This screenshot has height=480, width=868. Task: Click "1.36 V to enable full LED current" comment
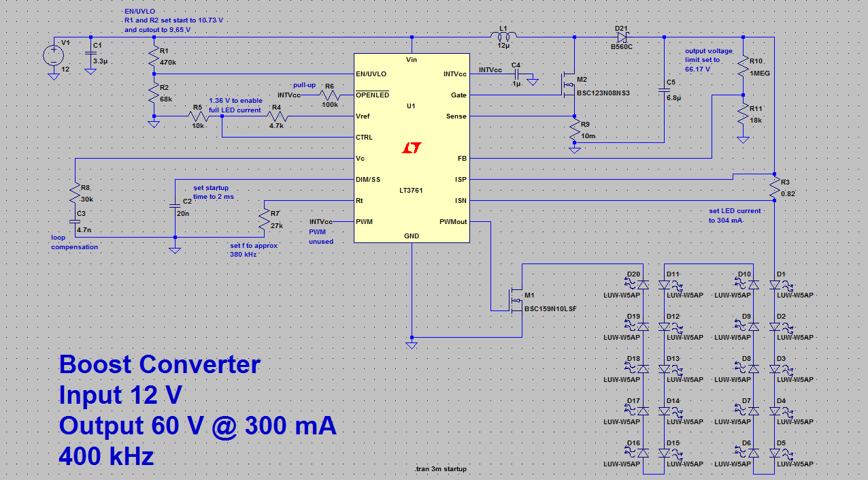[x=235, y=105]
